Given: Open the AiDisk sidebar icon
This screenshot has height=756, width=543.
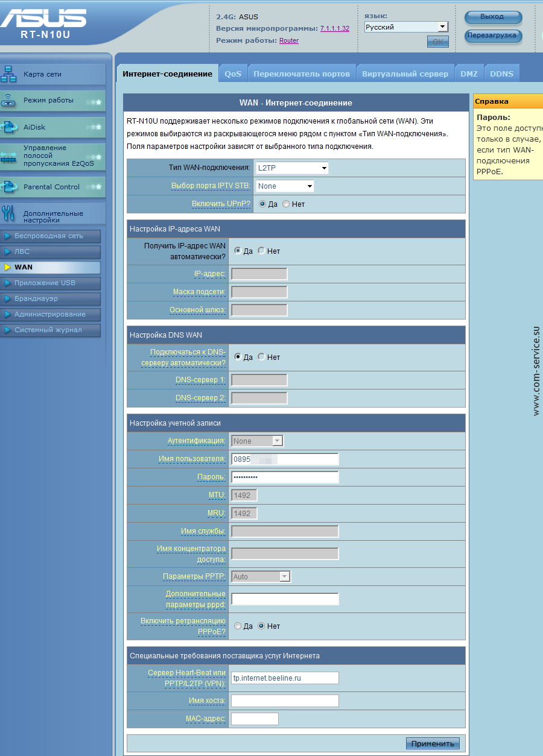Looking at the screenshot, I should tap(9, 127).
